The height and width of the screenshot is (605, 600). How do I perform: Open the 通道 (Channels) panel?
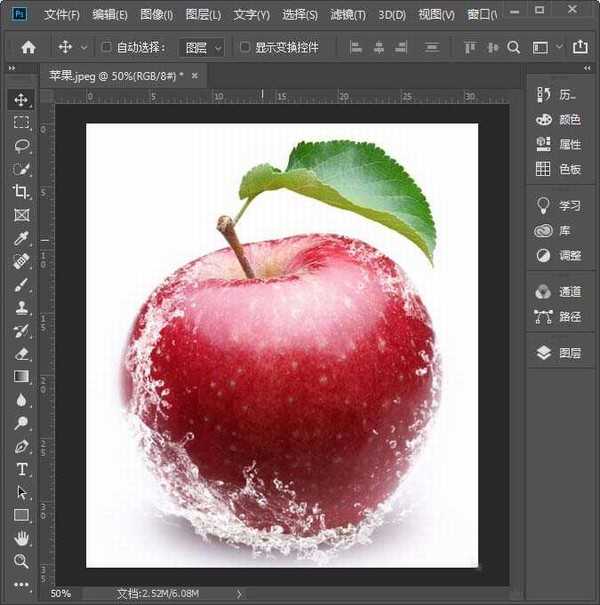[558, 292]
